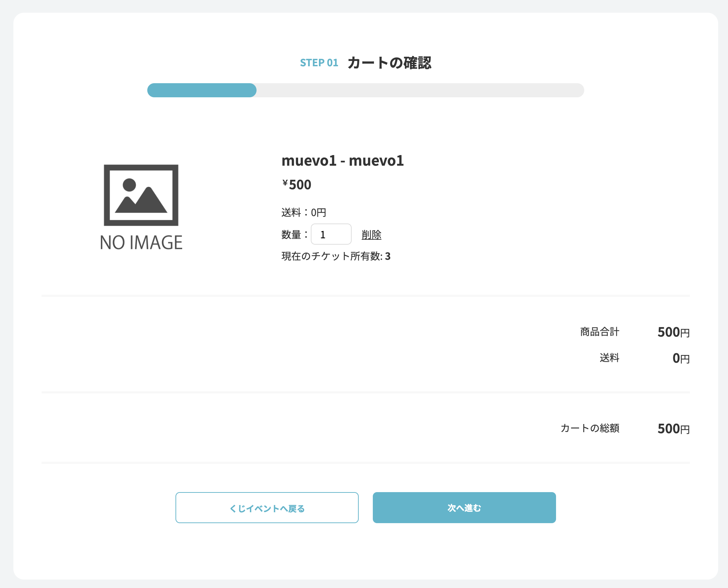Click the 500円 cart total amount

(673, 429)
